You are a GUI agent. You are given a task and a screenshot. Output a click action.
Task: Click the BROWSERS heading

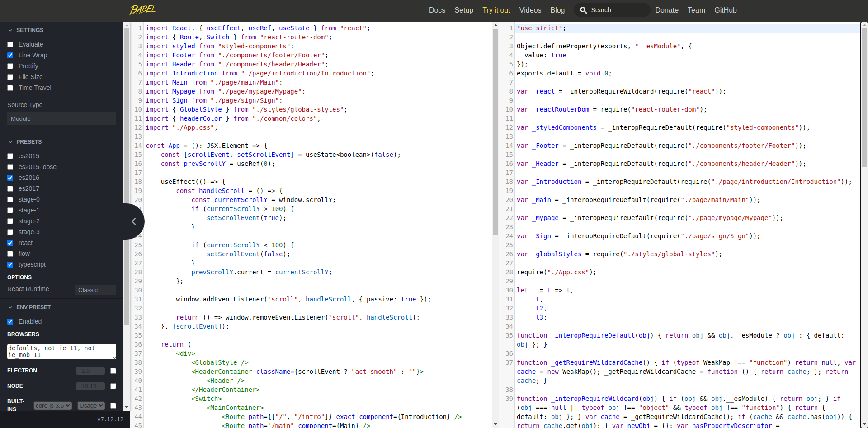pos(23,334)
